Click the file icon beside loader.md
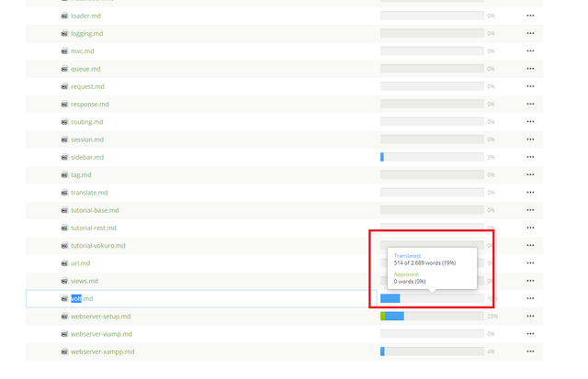This screenshot has height=379, width=588. [x=64, y=16]
